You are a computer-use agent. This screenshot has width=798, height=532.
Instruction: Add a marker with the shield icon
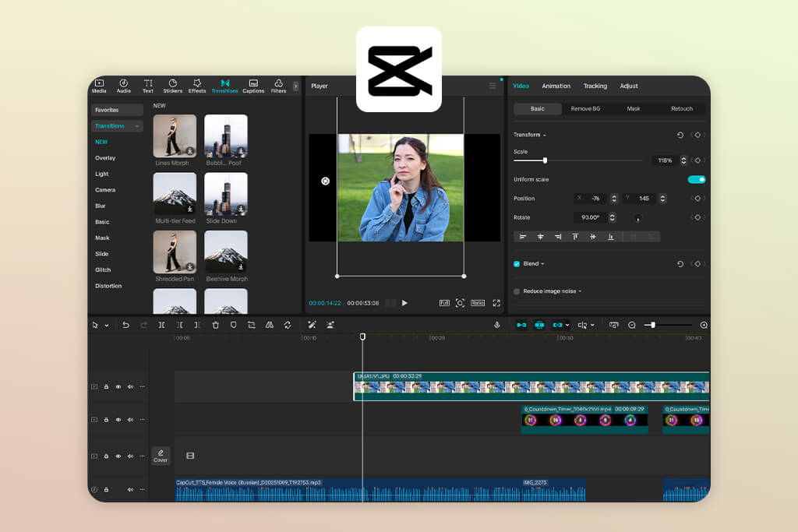click(x=234, y=325)
